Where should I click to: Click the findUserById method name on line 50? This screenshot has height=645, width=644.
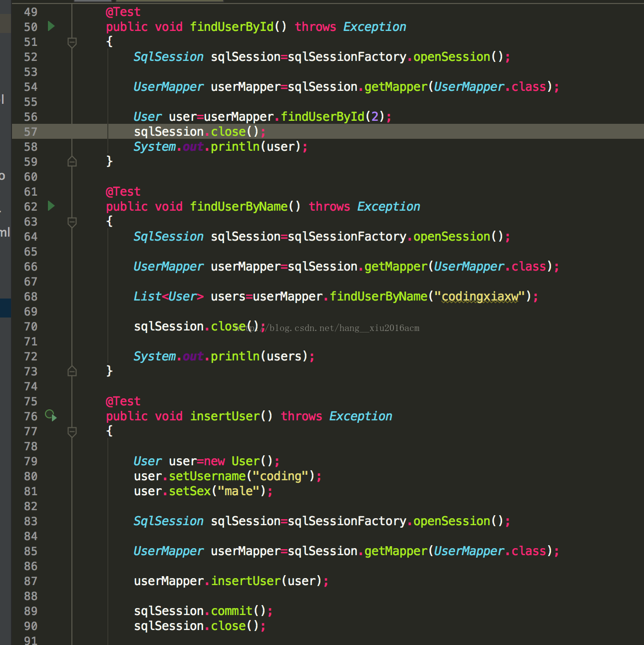click(x=232, y=27)
